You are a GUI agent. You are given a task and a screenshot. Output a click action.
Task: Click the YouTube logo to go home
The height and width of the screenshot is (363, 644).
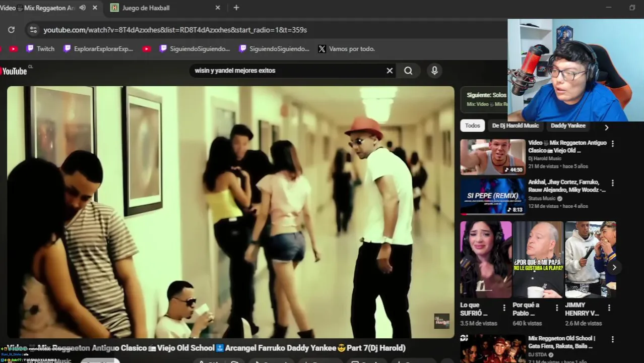[x=14, y=71]
